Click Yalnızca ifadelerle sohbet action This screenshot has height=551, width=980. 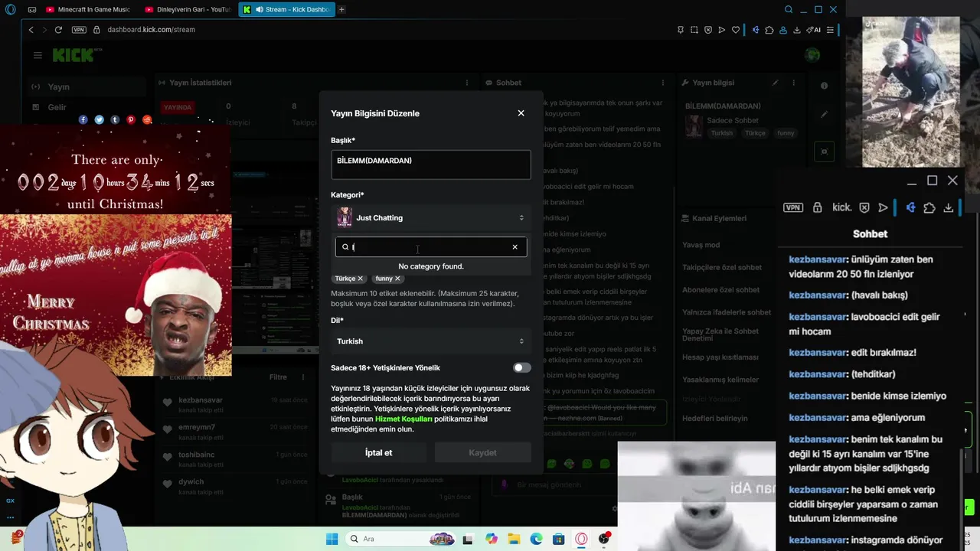pyautogui.click(x=727, y=312)
